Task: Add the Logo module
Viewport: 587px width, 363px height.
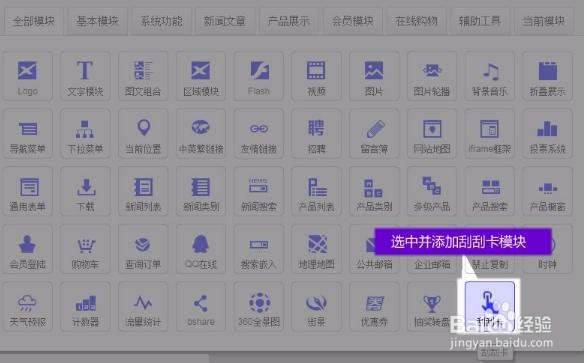Action: point(28,77)
